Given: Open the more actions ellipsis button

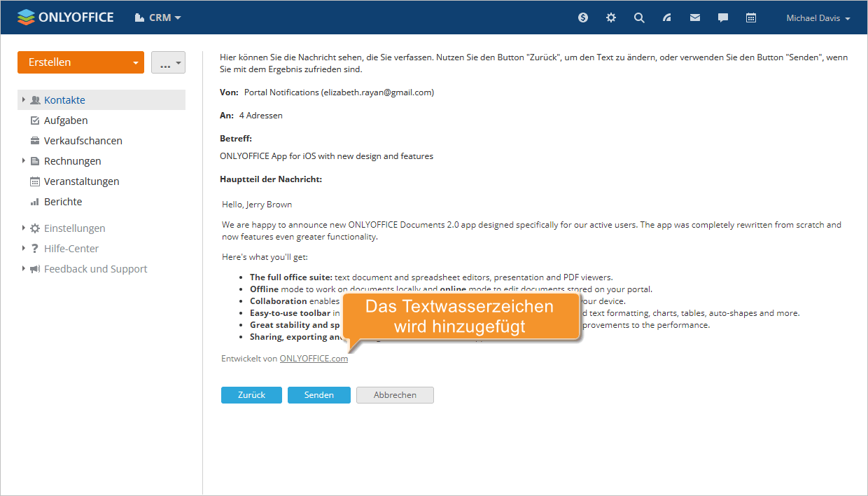Looking at the screenshot, I should [x=168, y=62].
